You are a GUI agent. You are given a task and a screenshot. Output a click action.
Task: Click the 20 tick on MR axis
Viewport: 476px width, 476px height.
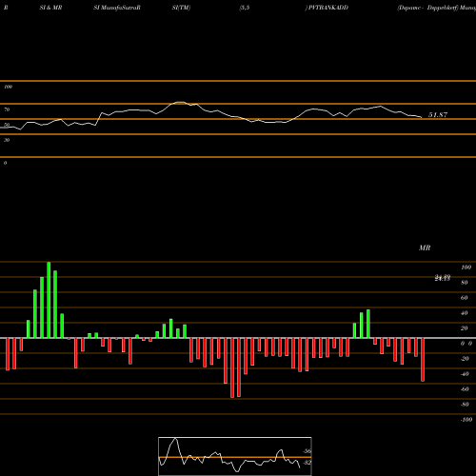tap(465, 328)
